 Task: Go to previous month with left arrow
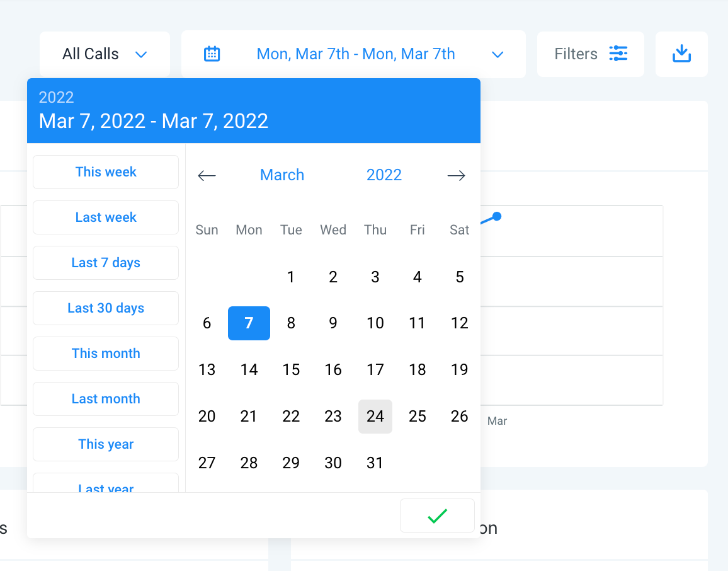tap(207, 175)
